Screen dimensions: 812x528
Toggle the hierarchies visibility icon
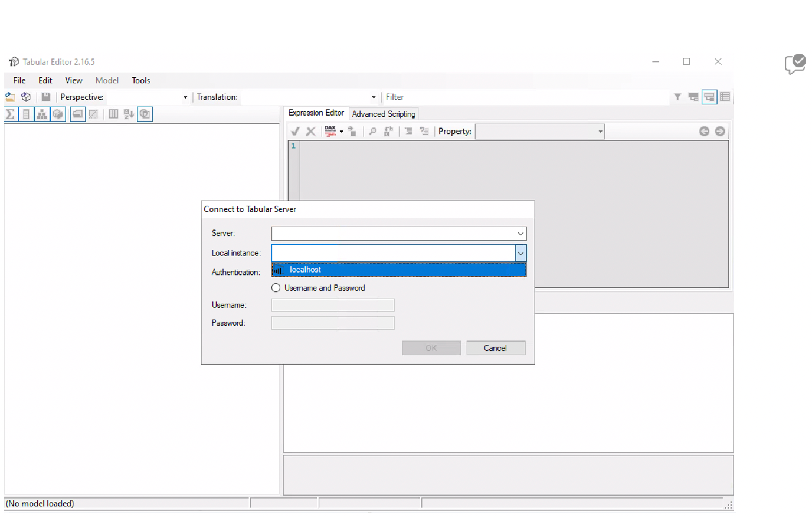click(x=42, y=114)
